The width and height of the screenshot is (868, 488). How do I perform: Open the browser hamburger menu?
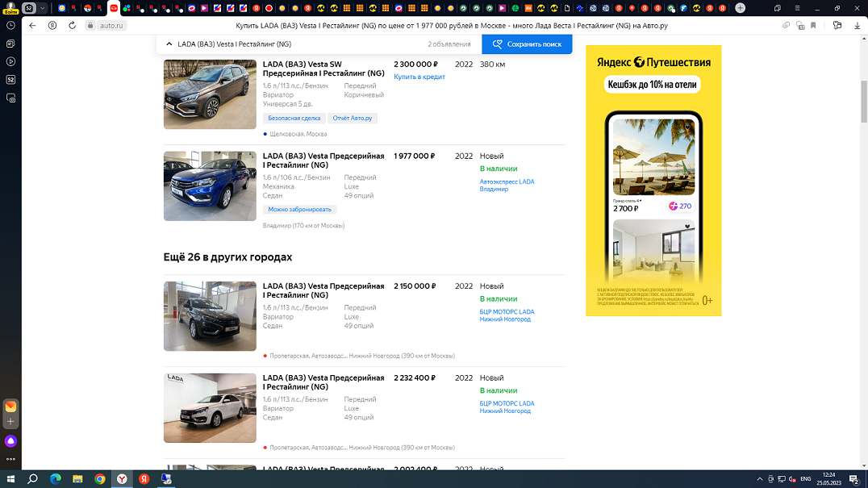point(797,8)
